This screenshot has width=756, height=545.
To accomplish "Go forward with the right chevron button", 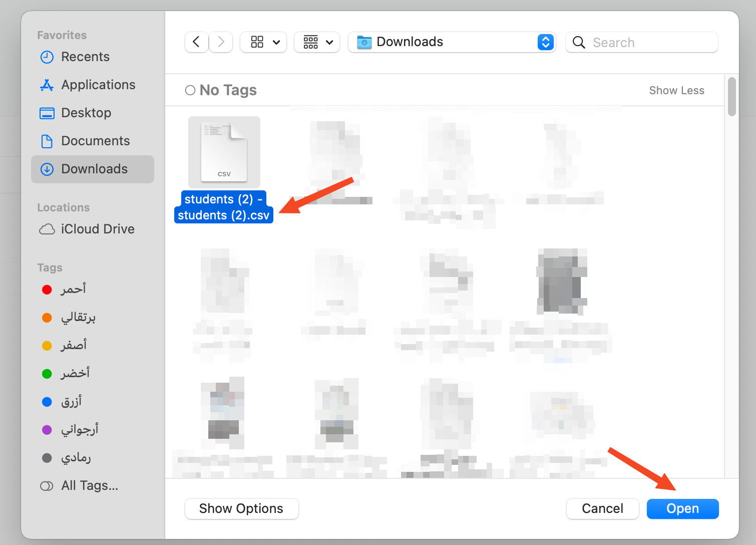I will coord(221,42).
